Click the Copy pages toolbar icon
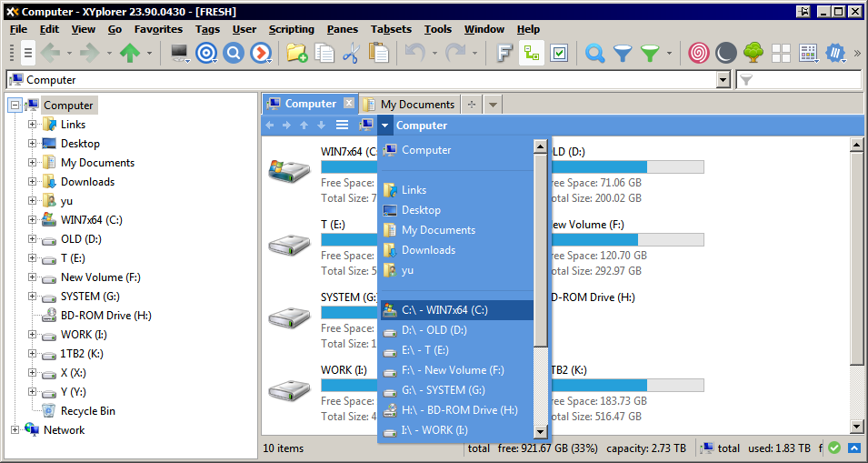This screenshot has height=463, width=868. [x=324, y=53]
